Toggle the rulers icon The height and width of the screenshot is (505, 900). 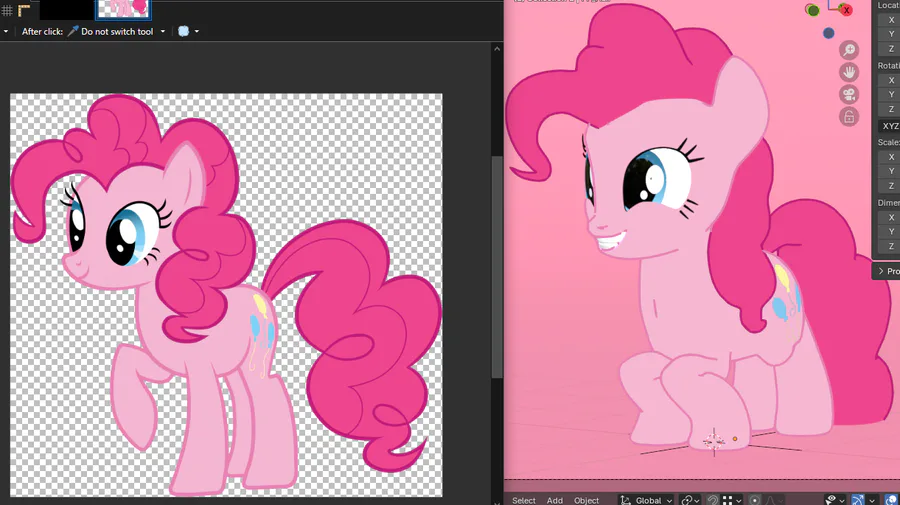click(x=24, y=10)
